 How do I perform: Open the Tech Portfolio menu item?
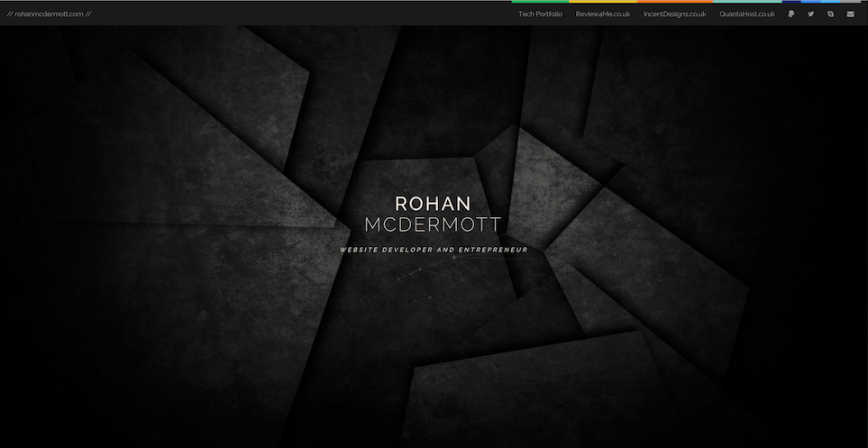tap(540, 14)
